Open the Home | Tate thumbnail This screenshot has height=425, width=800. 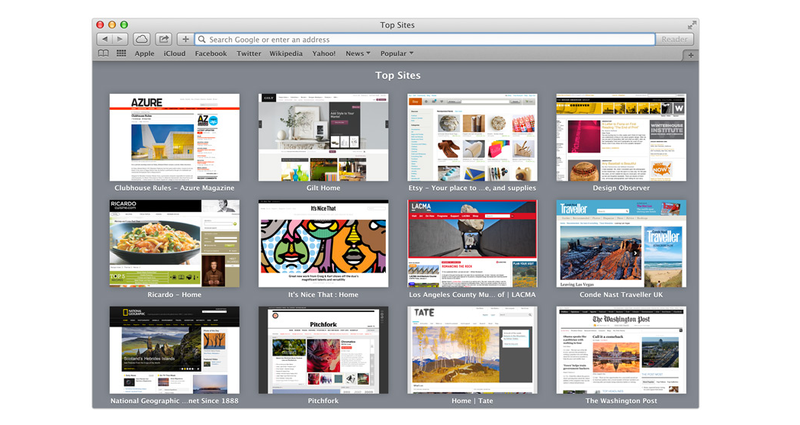click(x=472, y=350)
